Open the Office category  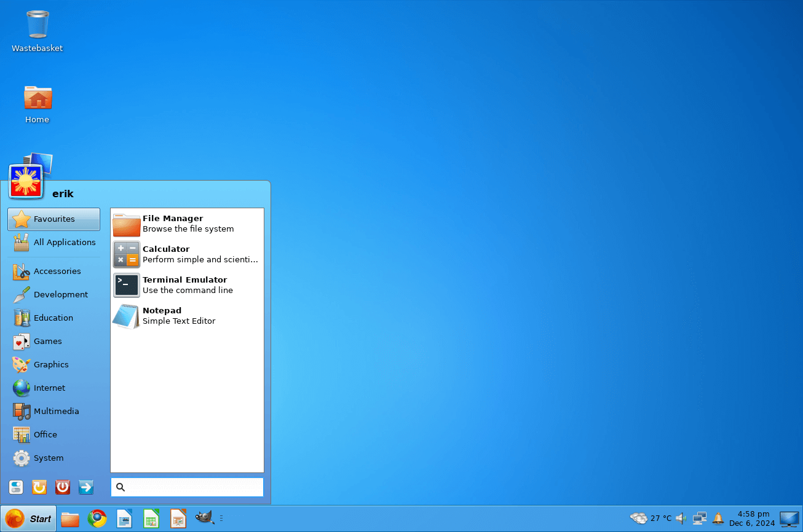click(54, 435)
